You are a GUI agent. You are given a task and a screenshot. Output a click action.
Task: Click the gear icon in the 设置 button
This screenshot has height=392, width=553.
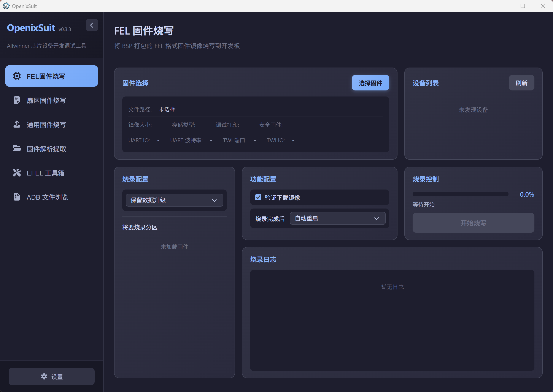click(x=44, y=376)
